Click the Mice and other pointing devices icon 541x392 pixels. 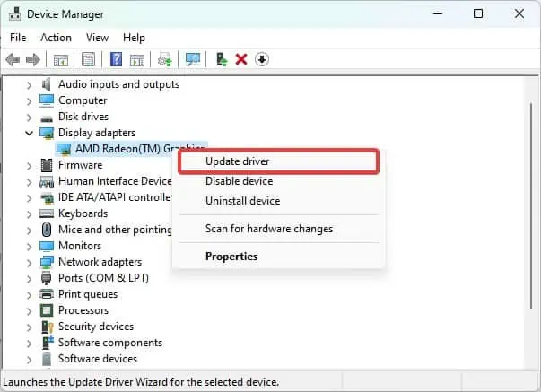47,230
